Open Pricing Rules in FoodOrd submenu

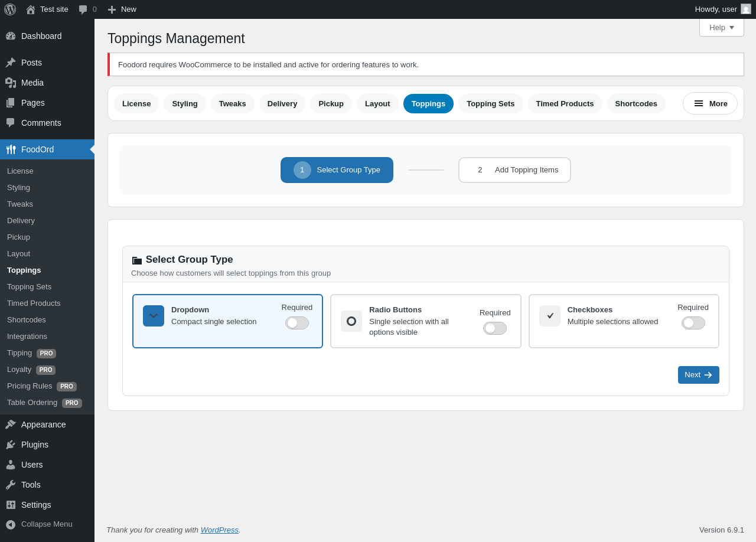(30, 386)
